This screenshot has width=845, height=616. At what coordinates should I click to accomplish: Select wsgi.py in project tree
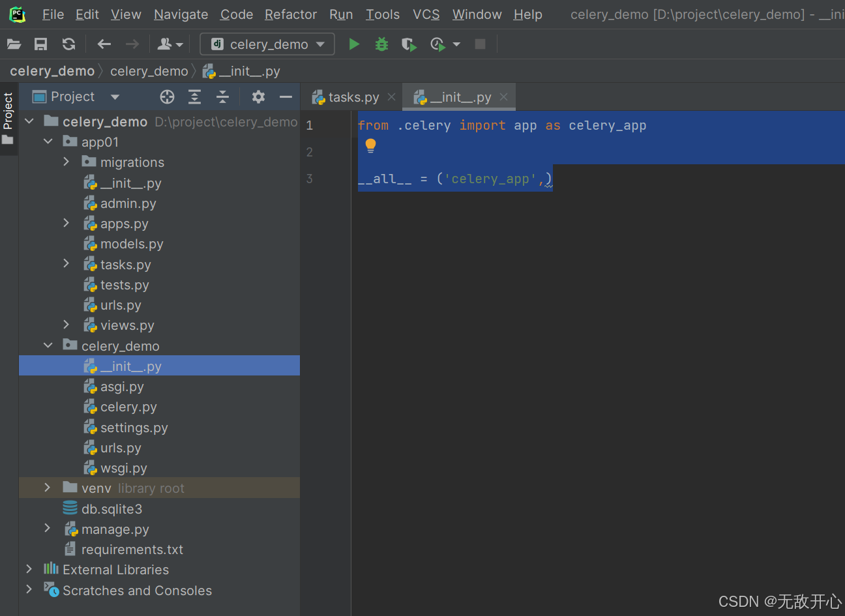[124, 468]
